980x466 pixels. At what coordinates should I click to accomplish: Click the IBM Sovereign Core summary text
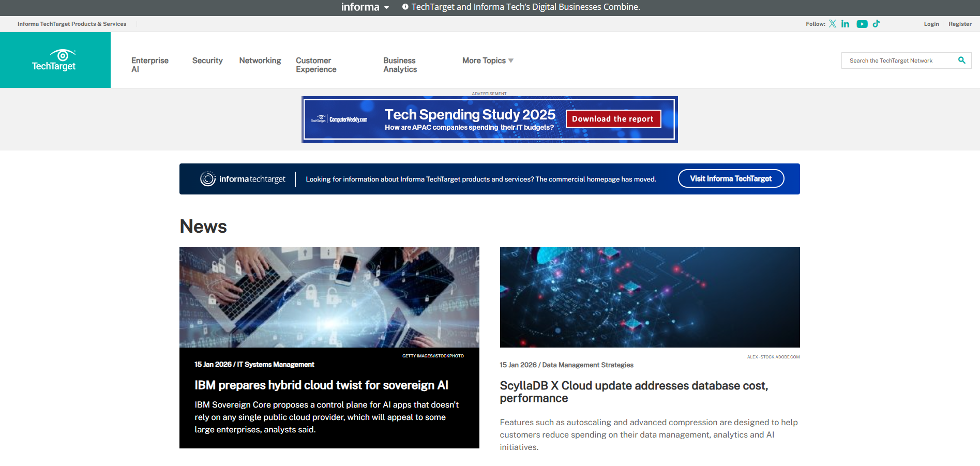327,417
